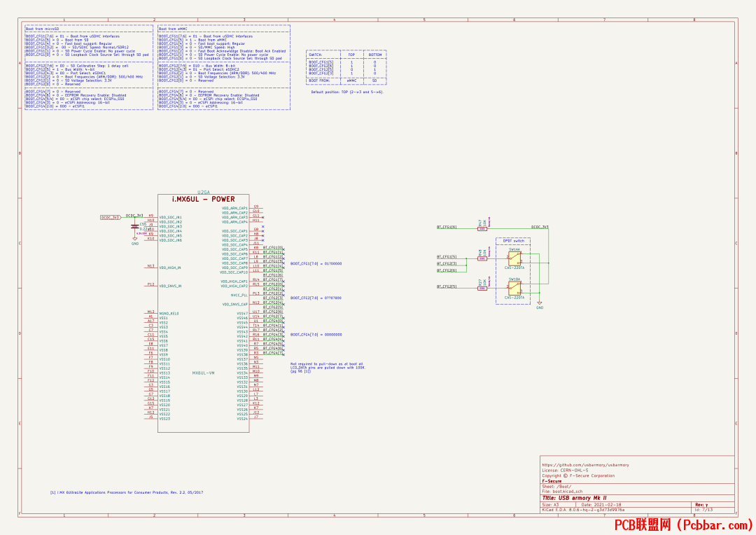Screen dimensions: 756x535
Task: Select the DCDC_3V3 power flag on the left
Action: (x=110, y=218)
